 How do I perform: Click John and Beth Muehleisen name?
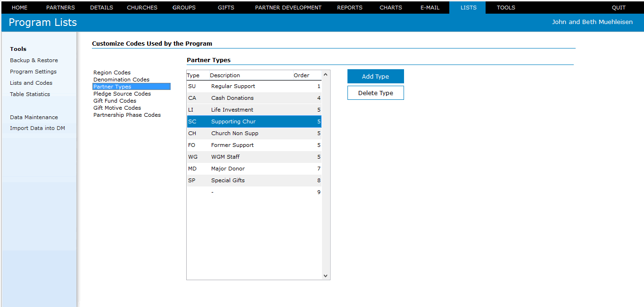coord(592,22)
